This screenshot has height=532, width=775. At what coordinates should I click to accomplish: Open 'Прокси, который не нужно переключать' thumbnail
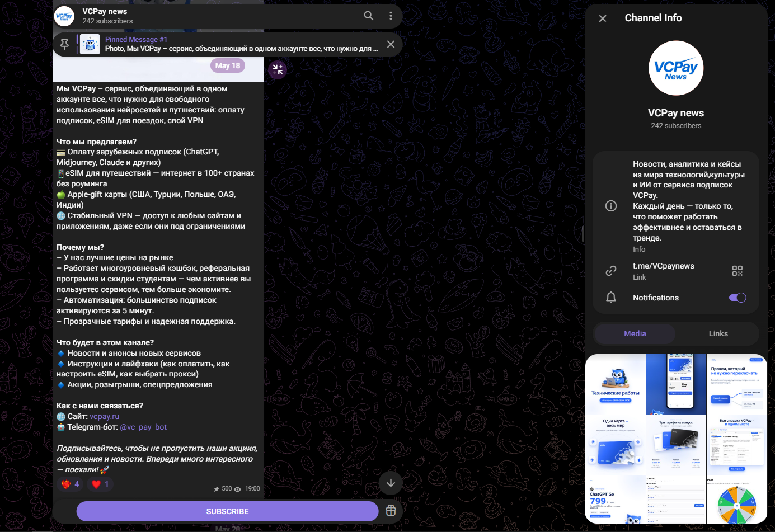(737, 384)
